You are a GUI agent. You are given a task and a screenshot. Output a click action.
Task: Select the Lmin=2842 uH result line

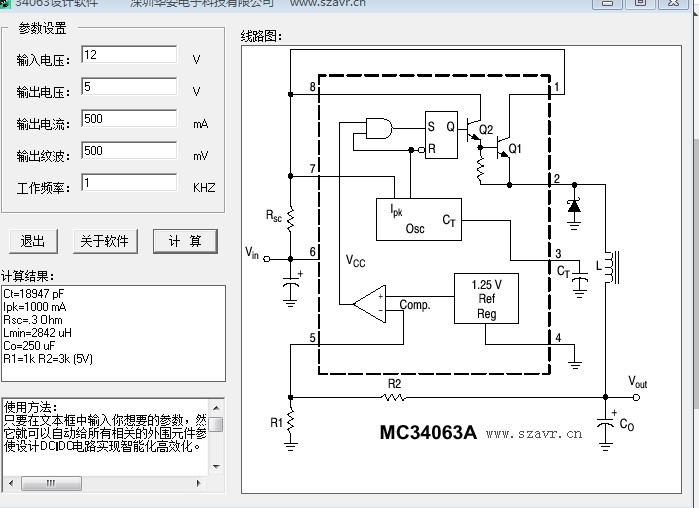click(37, 332)
